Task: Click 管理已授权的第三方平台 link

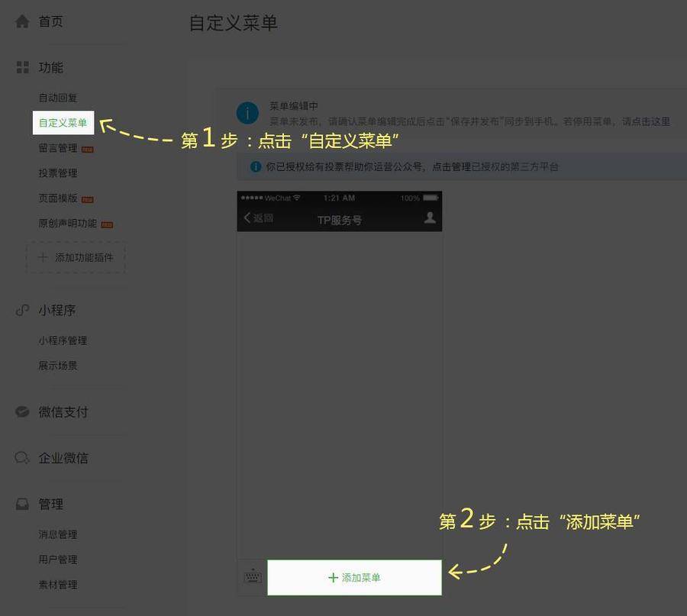Action: (505, 166)
